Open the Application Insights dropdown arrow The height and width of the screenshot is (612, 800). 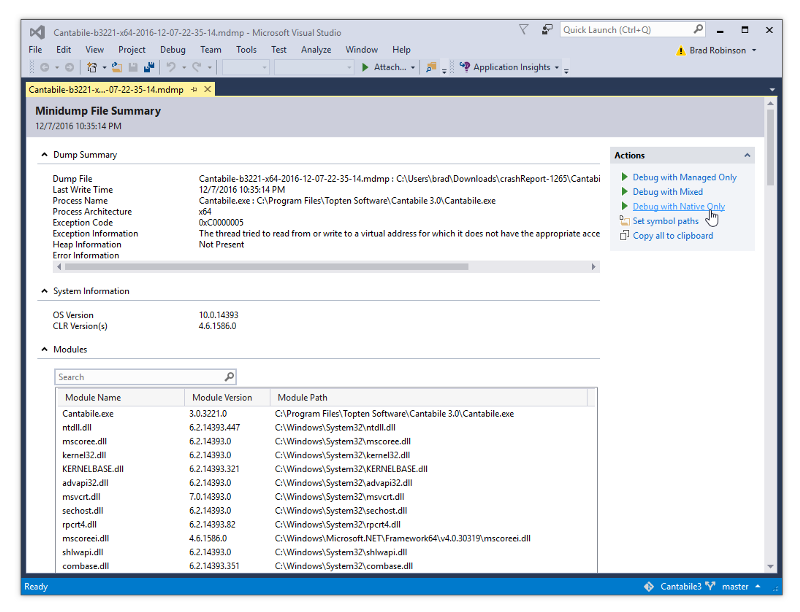557,67
